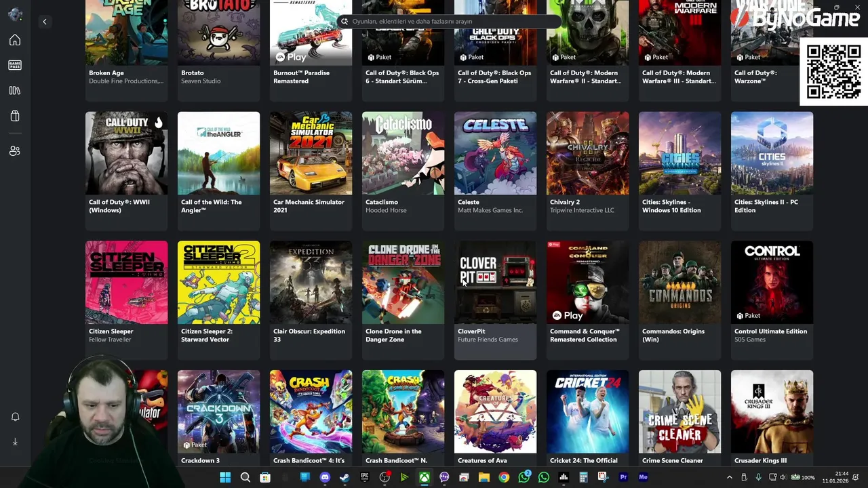
Task: Open Windows Start menu
Action: [225, 477]
